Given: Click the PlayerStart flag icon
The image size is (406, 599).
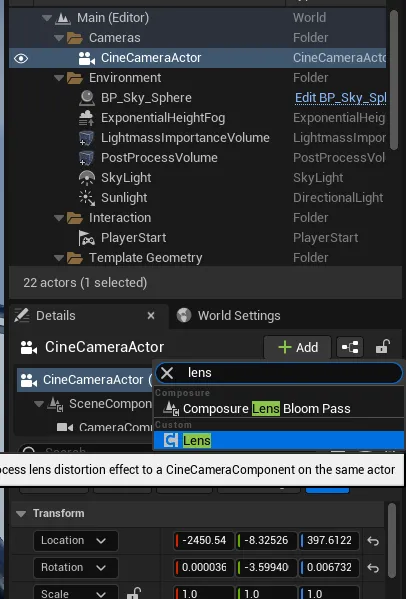Looking at the screenshot, I should [x=87, y=238].
